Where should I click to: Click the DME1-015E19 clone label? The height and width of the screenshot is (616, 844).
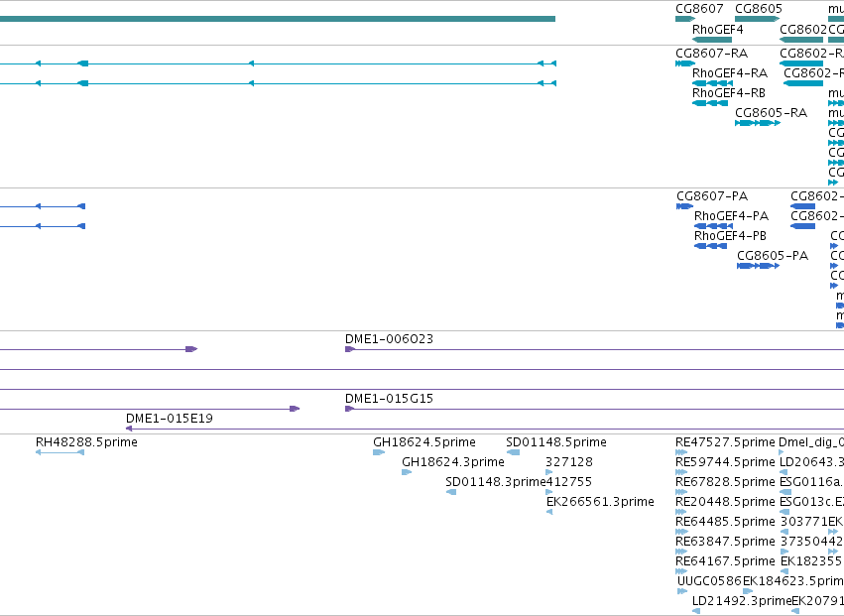click(170, 419)
